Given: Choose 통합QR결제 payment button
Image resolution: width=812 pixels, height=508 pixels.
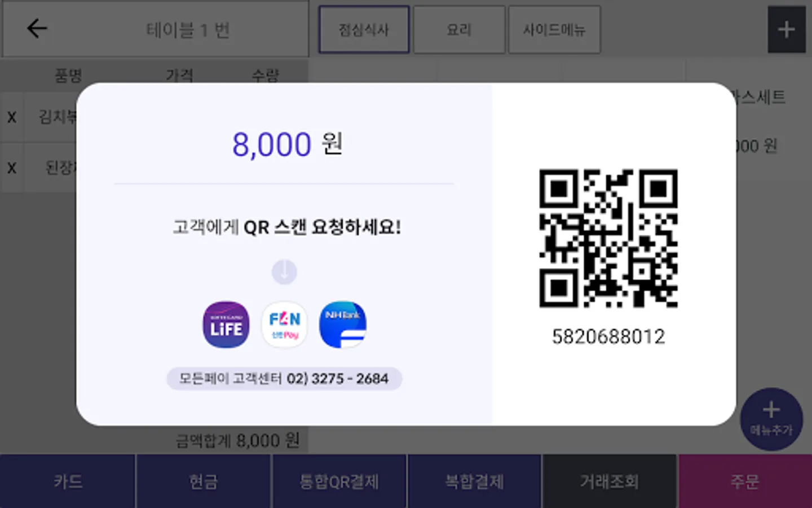Looking at the screenshot, I should 339,481.
